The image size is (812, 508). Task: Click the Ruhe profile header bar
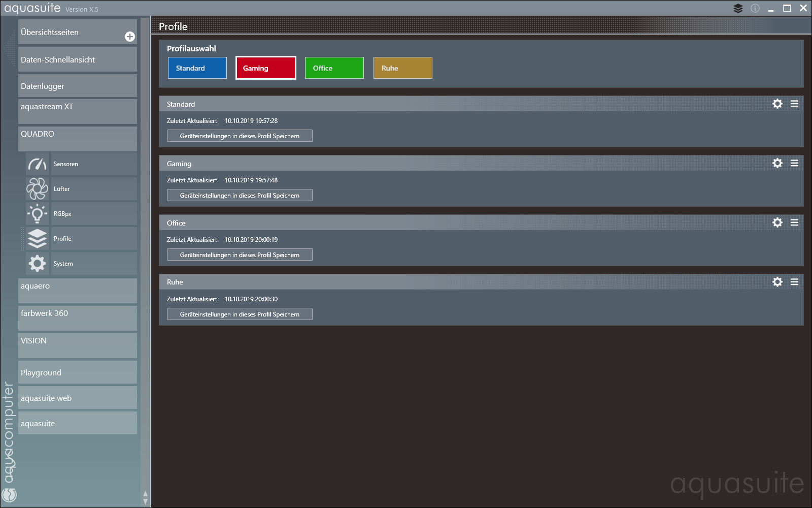tap(481, 282)
